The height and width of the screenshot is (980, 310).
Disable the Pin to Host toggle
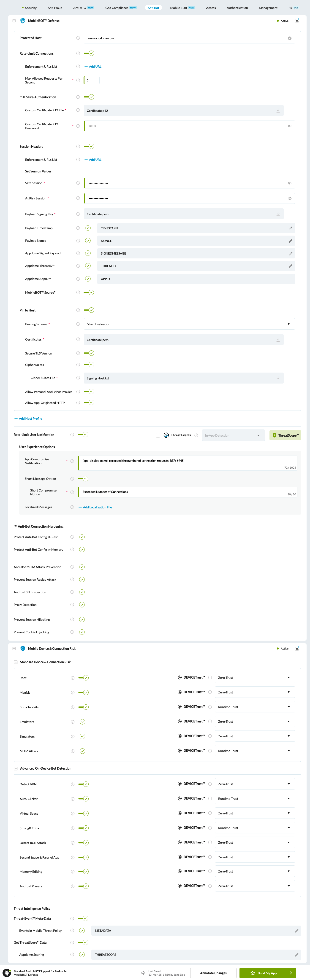tap(89, 310)
